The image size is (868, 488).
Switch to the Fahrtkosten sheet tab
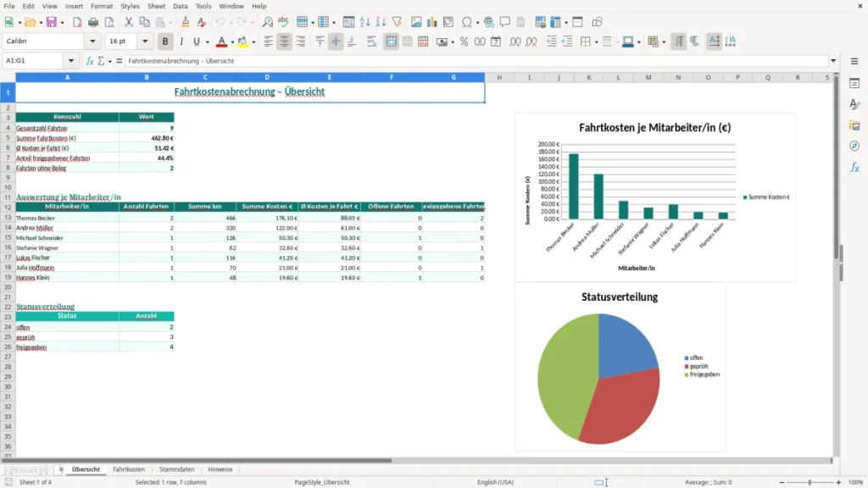tap(129, 469)
